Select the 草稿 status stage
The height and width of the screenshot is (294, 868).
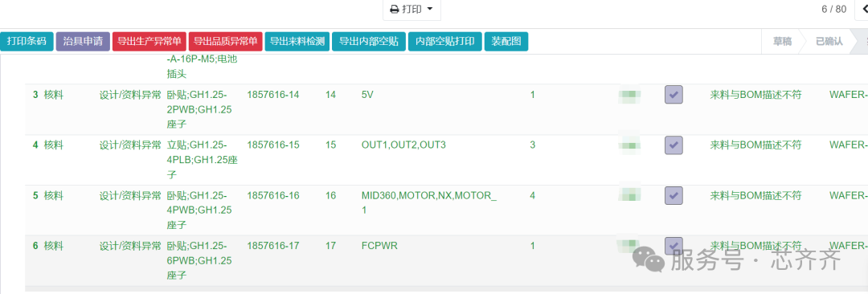782,42
